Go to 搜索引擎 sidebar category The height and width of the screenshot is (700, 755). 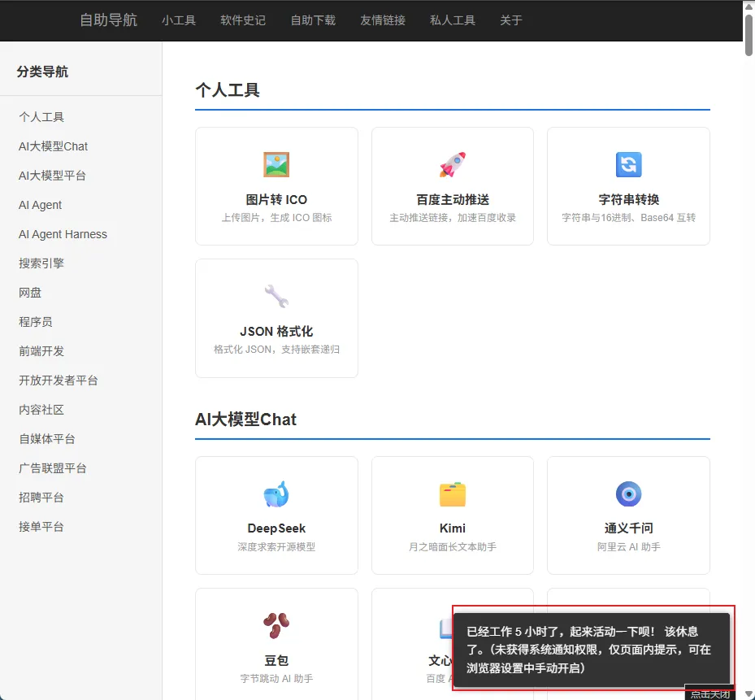41,263
